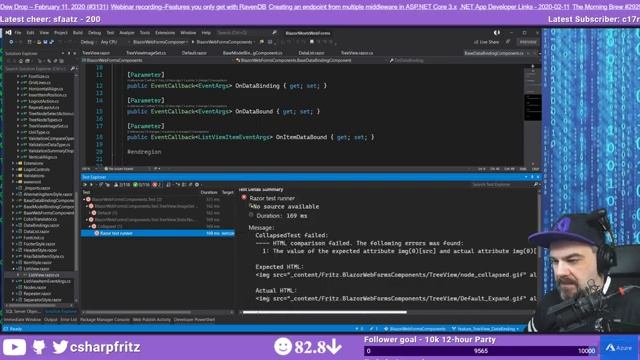Select UnitType.cs in Solution Explorer

39,132
